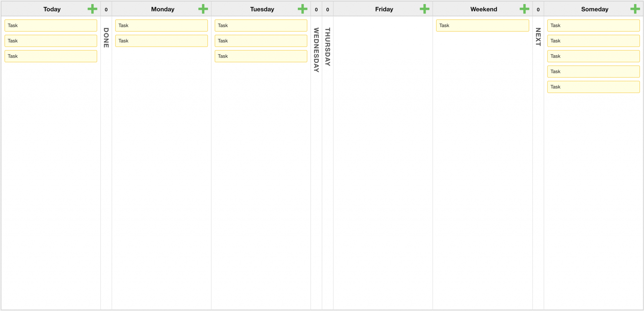Viewport: 644px width, 311px height.
Task: Open the first Task card in Someday
Action: tap(593, 25)
